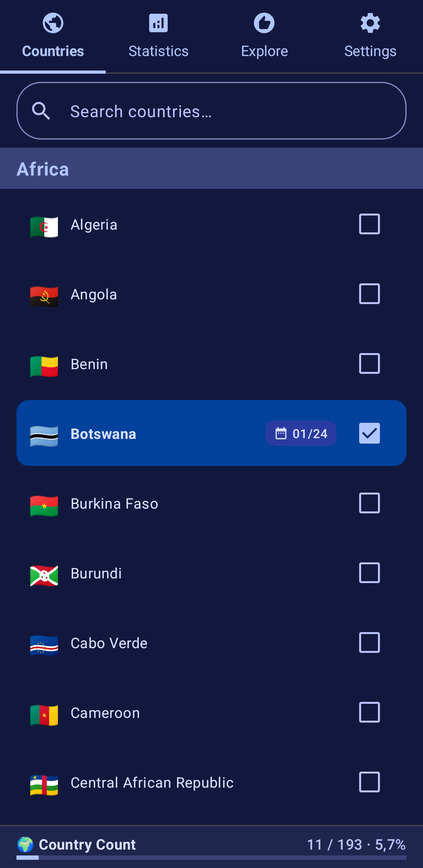The height and width of the screenshot is (868, 423).
Task: Tap the Algeria flag icon
Action: 44,227
